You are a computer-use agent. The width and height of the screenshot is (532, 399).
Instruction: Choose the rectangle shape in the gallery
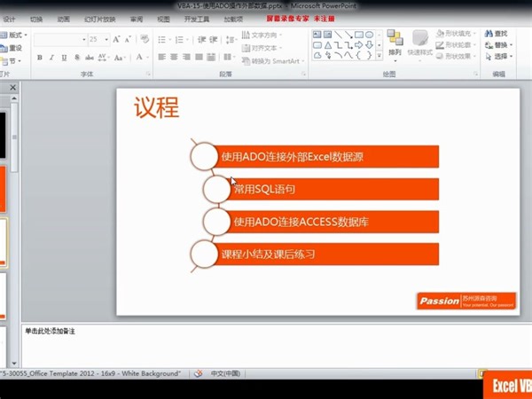tap(359, 35)
